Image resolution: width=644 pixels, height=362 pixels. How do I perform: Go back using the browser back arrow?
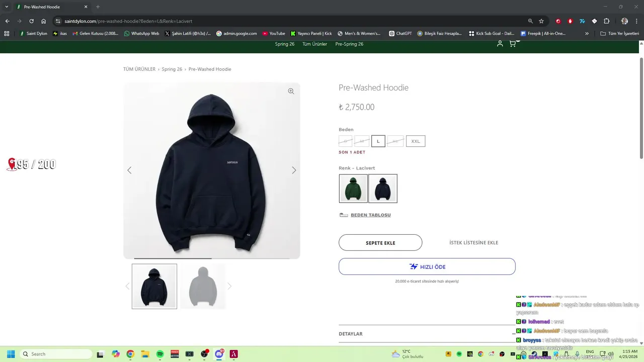(7, 21)
